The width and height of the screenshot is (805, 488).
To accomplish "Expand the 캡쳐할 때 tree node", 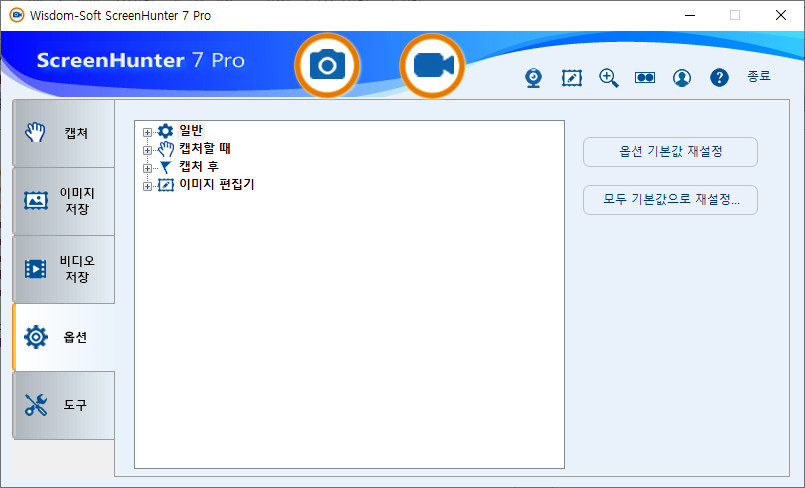I will point(147,150).
